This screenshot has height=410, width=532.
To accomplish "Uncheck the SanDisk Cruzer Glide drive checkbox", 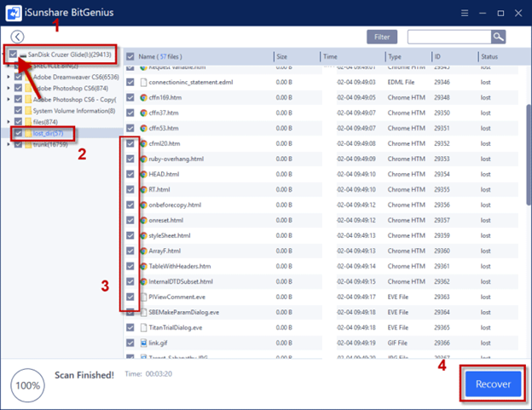I will tap(12, 55).
